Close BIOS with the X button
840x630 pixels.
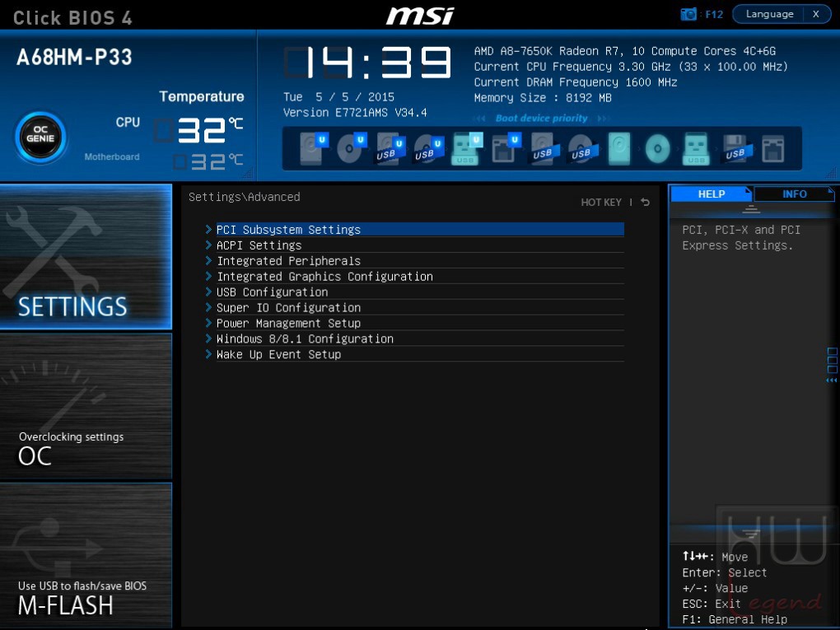(x=816, y=15)
